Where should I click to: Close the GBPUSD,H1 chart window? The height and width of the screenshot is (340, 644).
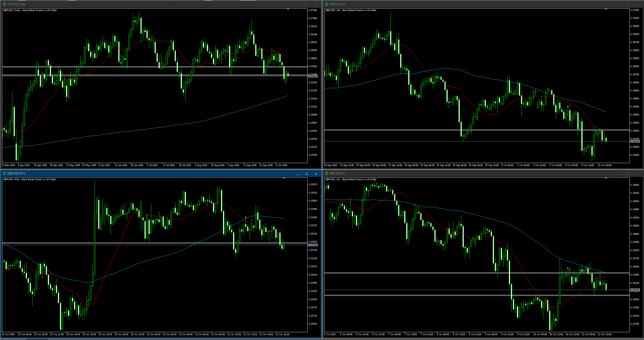[x=638, y=174]
